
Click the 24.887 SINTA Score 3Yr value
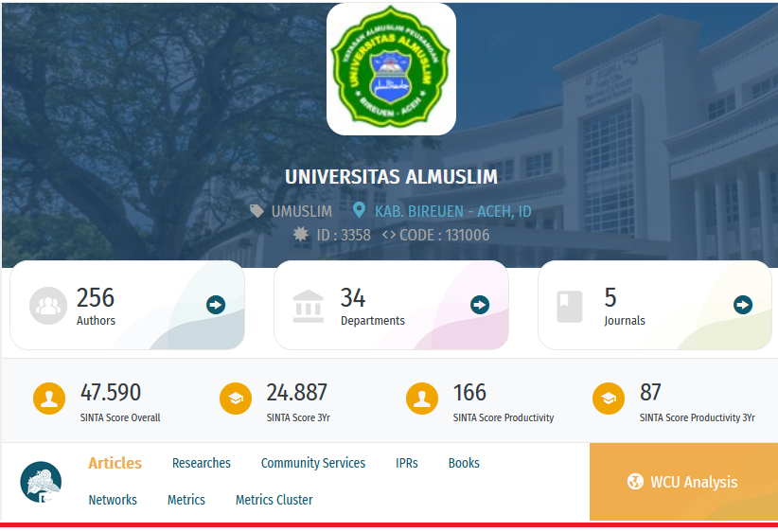[x=296, y=392]
